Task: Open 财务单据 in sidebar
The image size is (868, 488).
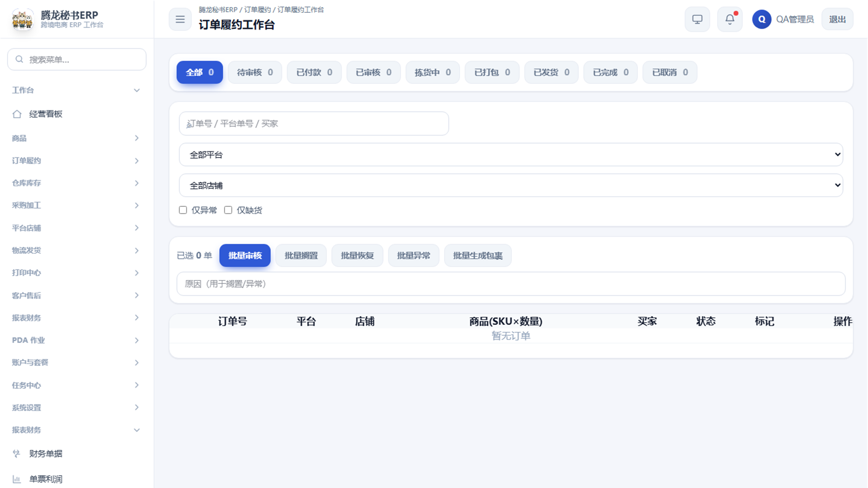Action: [77, 453]
